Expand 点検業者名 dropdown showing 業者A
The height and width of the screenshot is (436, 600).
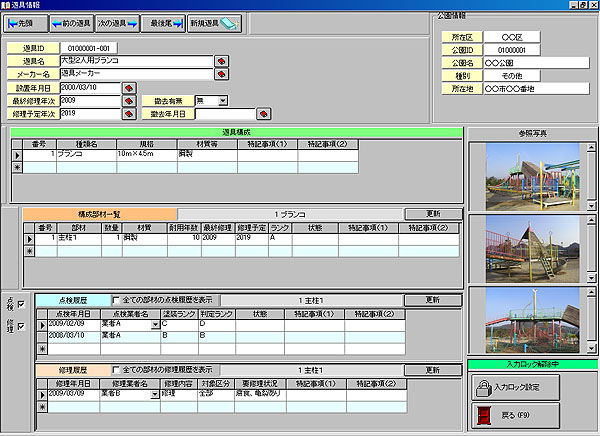click(153, 325)
